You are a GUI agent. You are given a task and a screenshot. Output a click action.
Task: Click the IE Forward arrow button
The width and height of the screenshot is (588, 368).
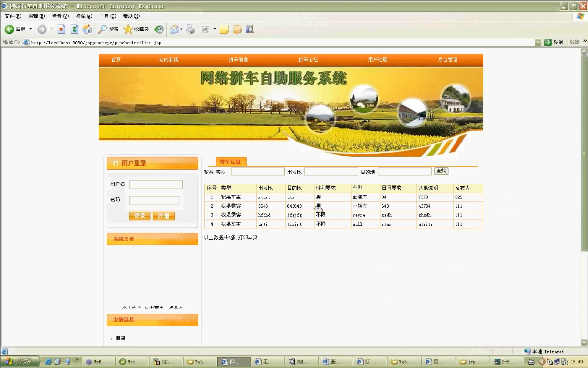pyautogui.click(x=42, y=29)
